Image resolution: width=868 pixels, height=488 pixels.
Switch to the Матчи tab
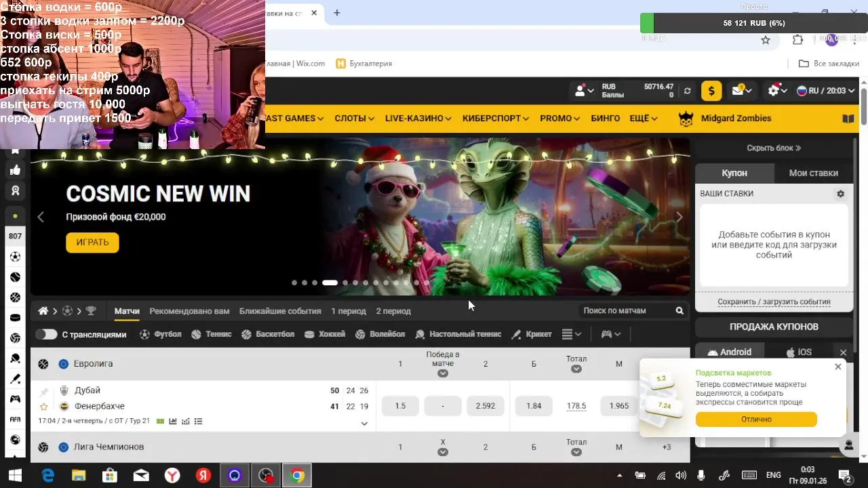tap(127, 311)
